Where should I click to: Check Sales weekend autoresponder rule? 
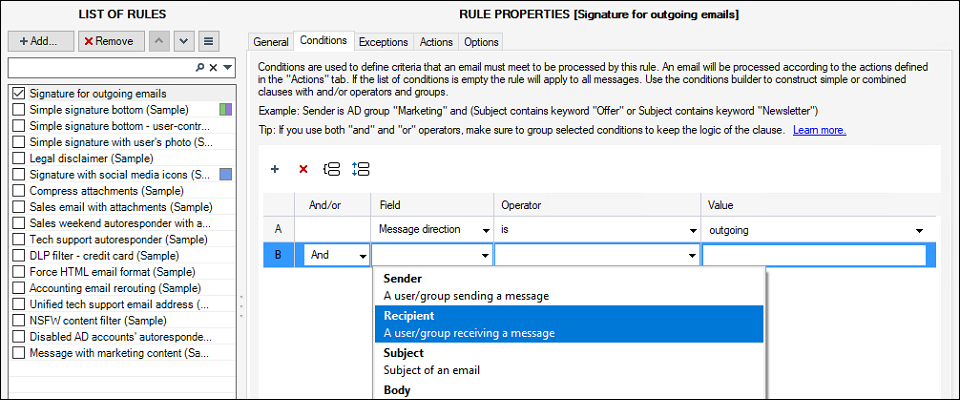coord(18,223)
